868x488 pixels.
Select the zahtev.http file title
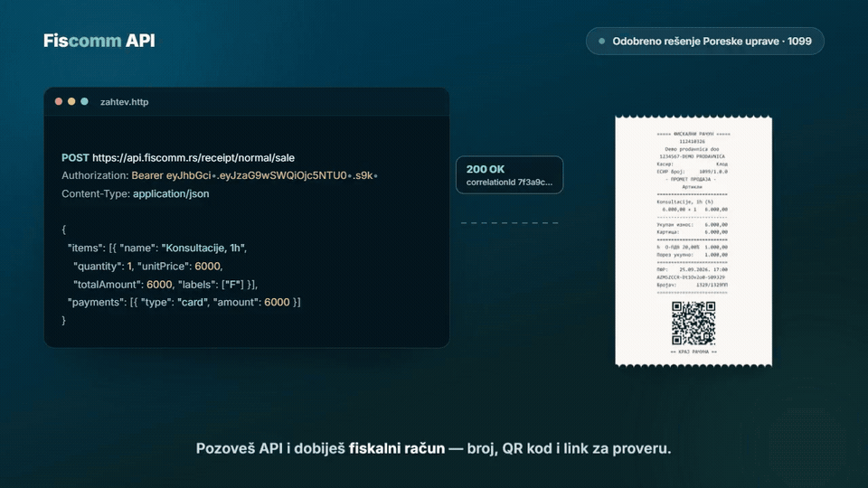[124, 102]
